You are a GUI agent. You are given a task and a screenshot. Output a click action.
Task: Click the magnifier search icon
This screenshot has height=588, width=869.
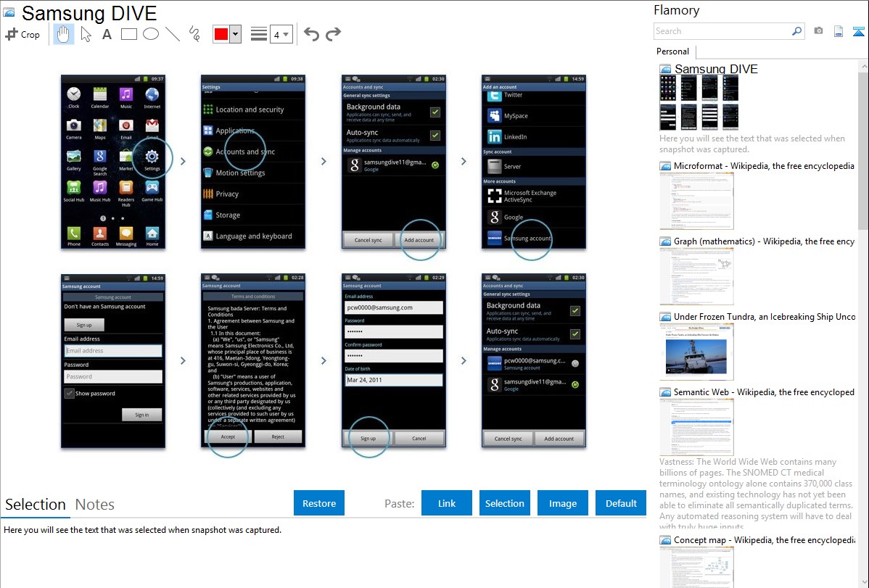pyautogui.click(x=796, y=31)
